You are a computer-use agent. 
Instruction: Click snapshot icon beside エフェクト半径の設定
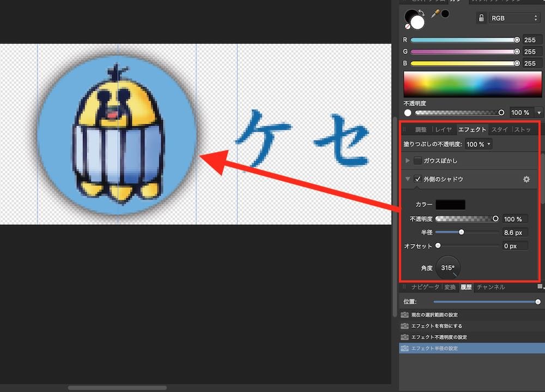[x=404, y=348]
